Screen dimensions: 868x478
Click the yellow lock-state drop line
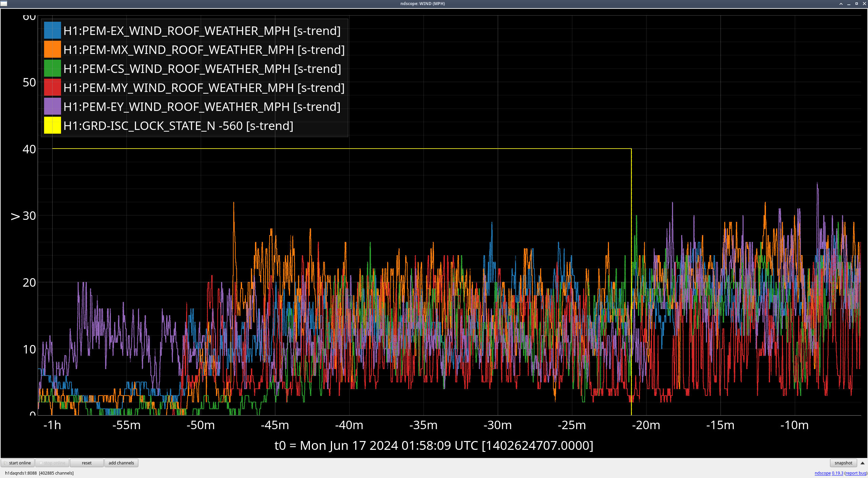pos(631,282)
